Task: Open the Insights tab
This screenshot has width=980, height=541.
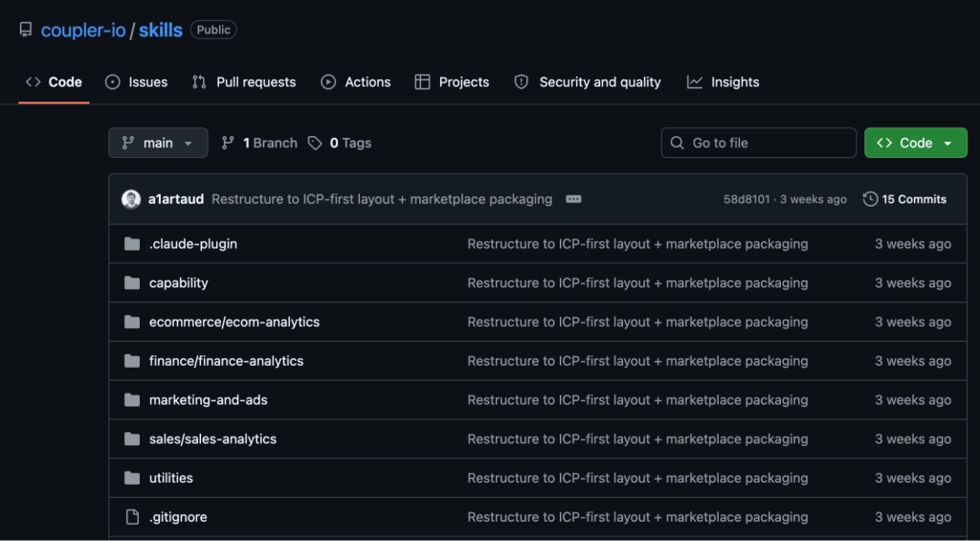Action: coord(724,82)
